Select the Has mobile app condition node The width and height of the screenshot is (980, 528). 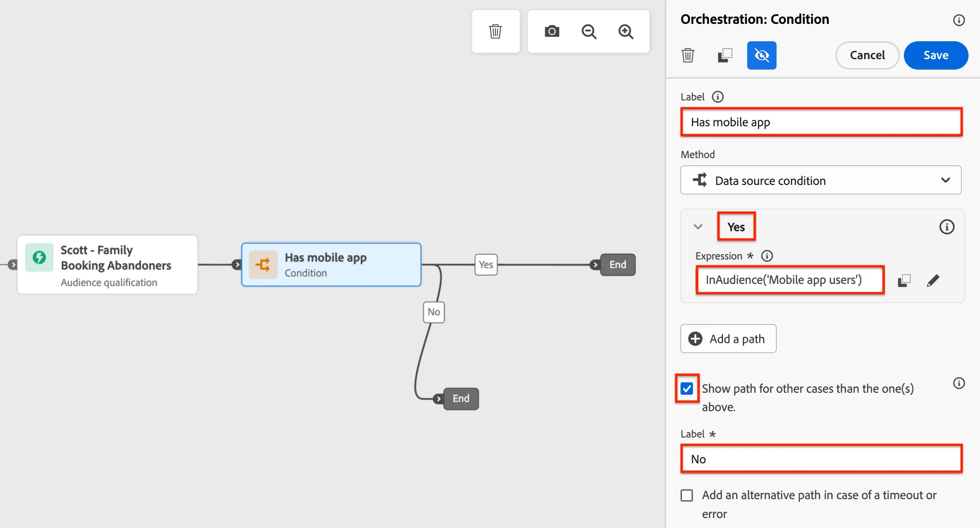coord(331,264)
